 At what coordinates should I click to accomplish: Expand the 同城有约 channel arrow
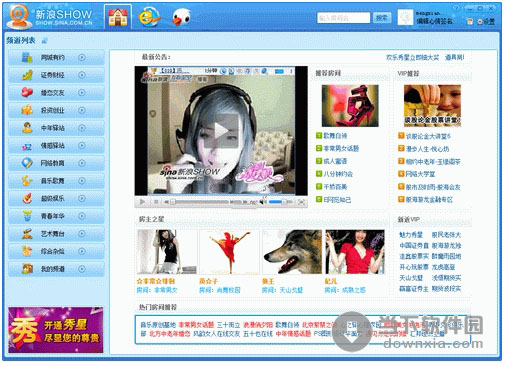tap(82, 57)
